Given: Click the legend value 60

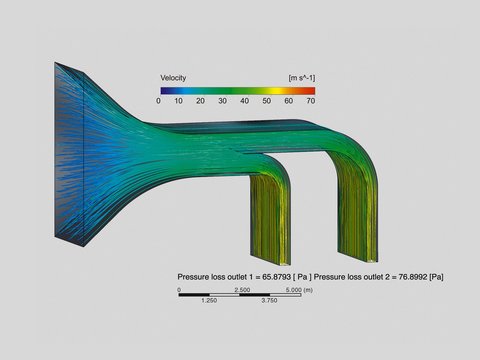Looking at the screenshot, I should point(289,101).
